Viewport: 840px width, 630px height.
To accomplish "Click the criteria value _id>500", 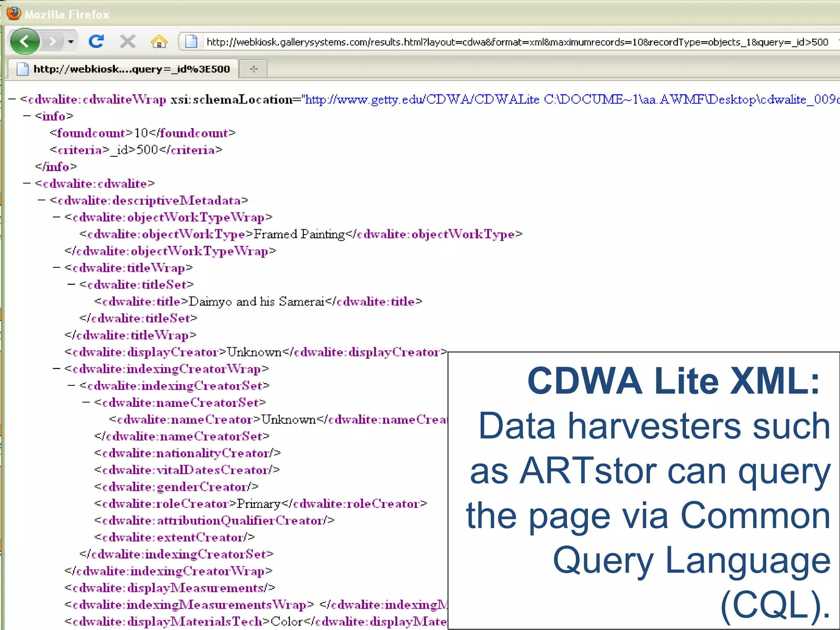I will (x=135, y=150).
